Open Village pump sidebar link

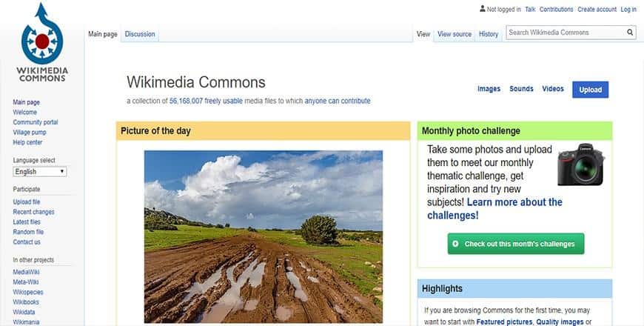(x=30, y=132)
